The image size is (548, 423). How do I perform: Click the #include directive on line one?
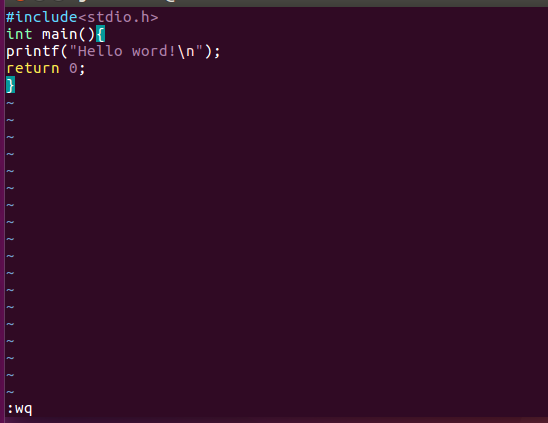42,17
